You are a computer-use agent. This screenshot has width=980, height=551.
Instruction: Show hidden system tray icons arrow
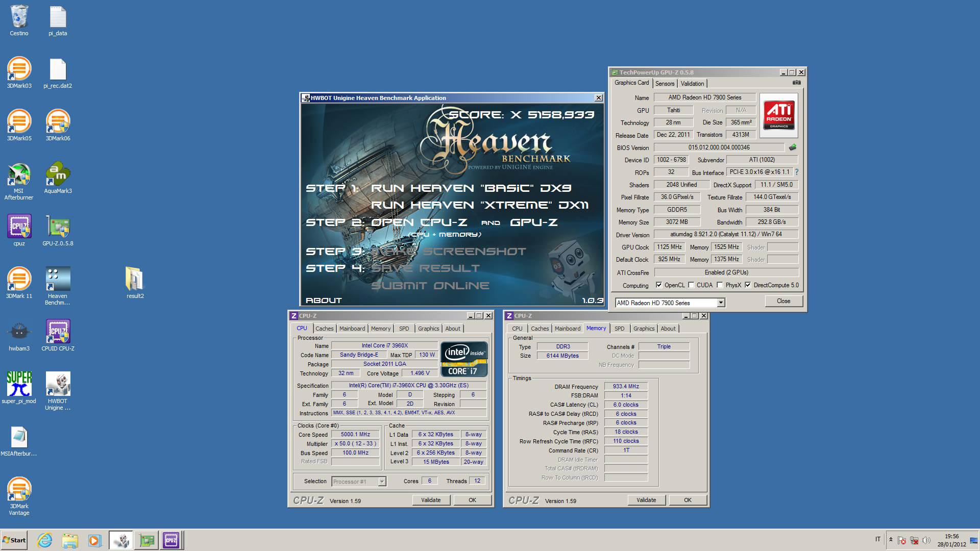pos(891,540)
